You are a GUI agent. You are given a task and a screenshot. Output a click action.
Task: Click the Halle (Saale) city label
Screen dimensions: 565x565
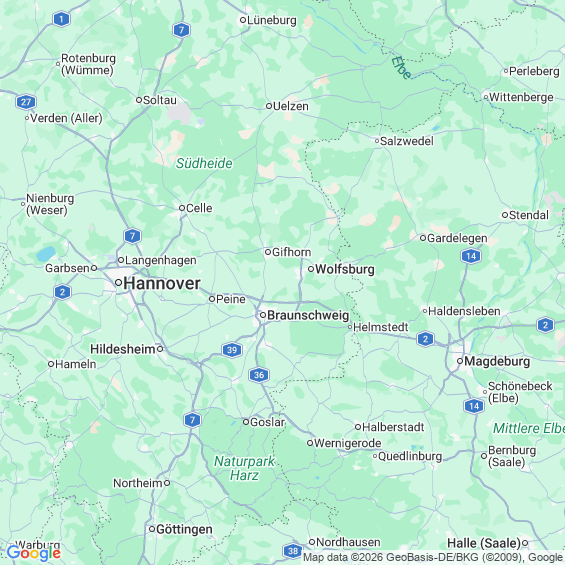[484, 543]
